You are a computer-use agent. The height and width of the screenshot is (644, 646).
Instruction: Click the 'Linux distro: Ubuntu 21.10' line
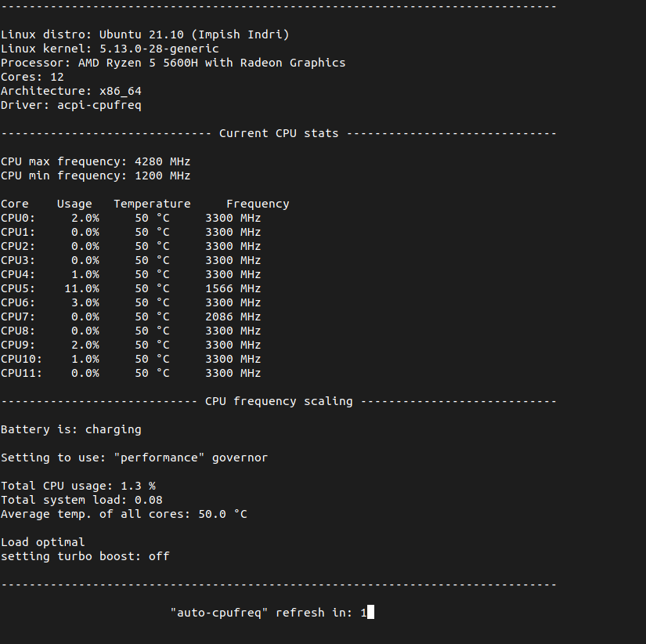[145, 34]
